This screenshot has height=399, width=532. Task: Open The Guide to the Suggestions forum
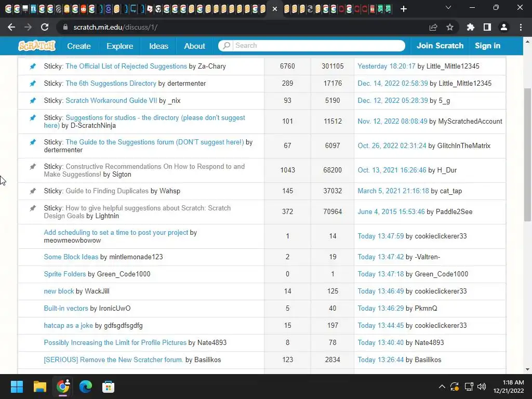click(x=155, y=142)
